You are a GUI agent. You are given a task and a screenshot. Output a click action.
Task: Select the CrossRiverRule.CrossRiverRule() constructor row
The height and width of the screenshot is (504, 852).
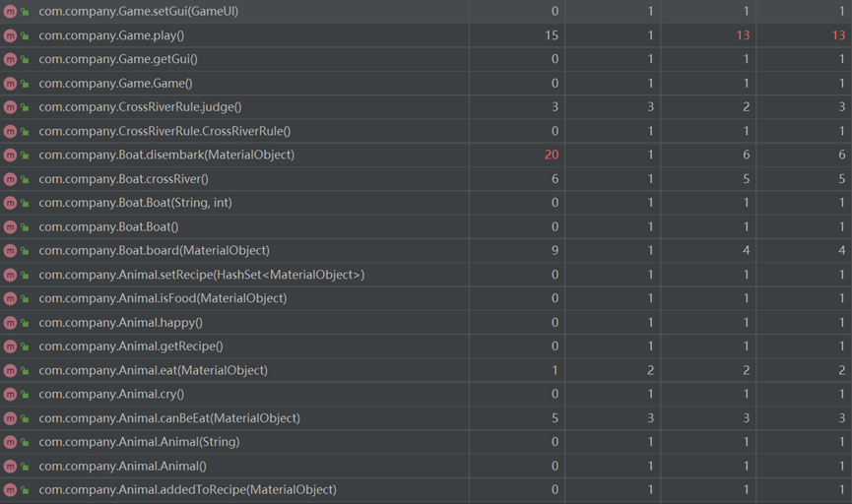click(x=164, y=131)
